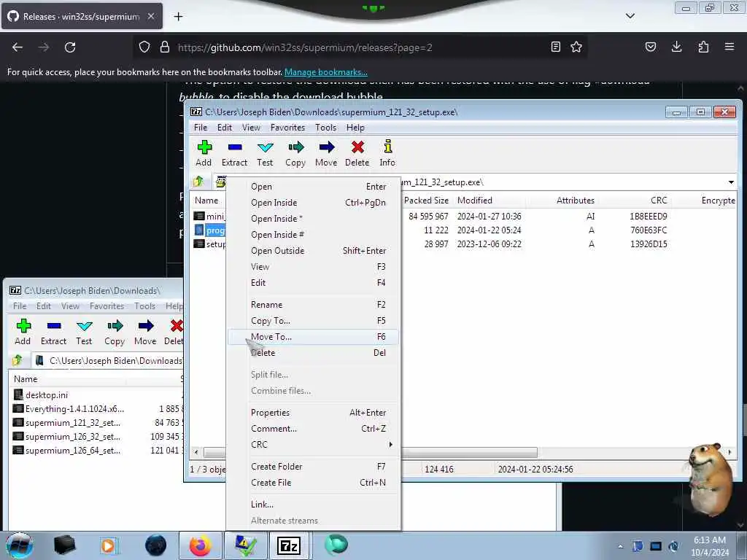Click Test icon in setup.exe 7-Zip window
747x560 pixels.
[265, 147]
